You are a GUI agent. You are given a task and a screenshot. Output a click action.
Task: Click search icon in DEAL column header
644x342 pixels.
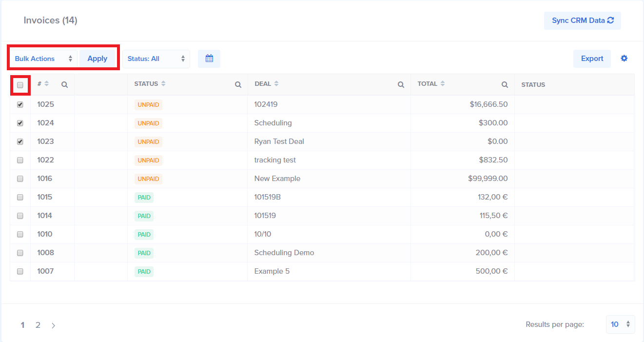click(401, 85)
